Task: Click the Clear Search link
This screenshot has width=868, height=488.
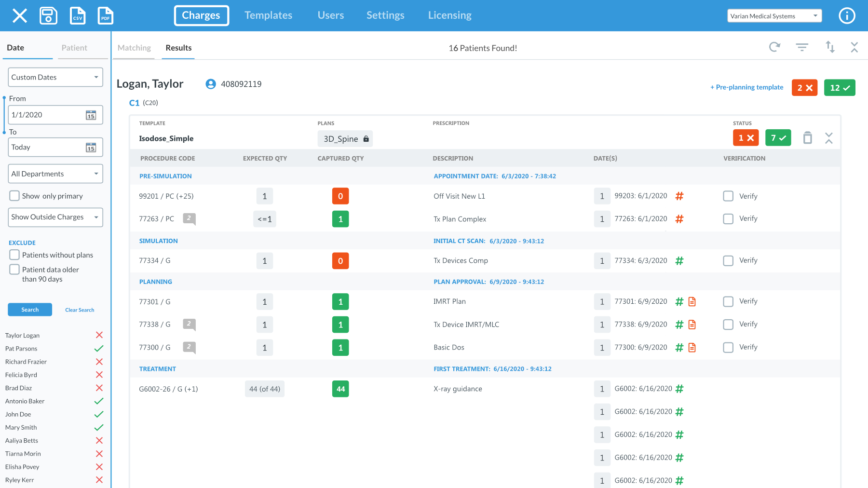Action: click(80, 310)
